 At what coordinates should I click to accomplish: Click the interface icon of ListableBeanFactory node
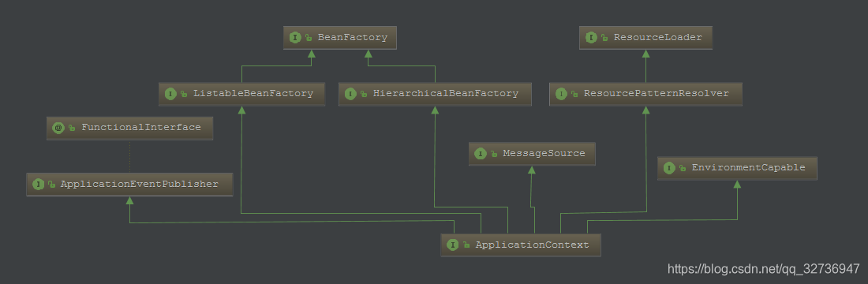tap(170, 94)
